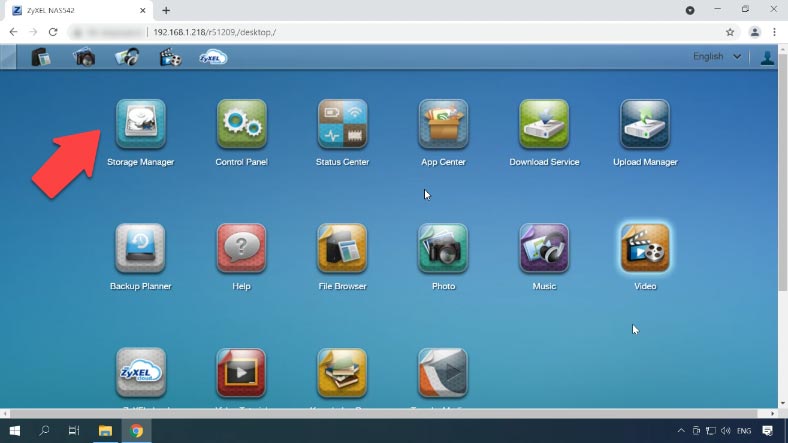Viewport: 788px width, 443px height.
Task: Open Windows taskbar search
Action: (x=44, y=431)
